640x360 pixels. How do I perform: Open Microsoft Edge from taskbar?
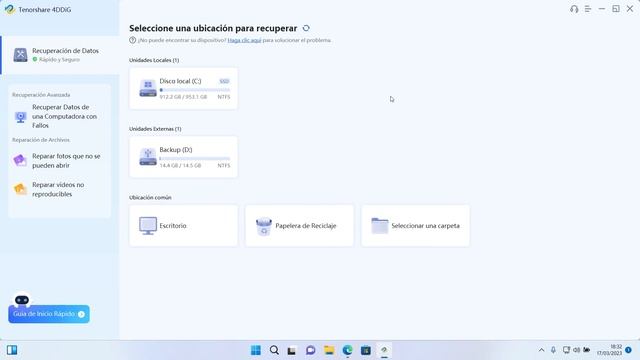(347, 350)
